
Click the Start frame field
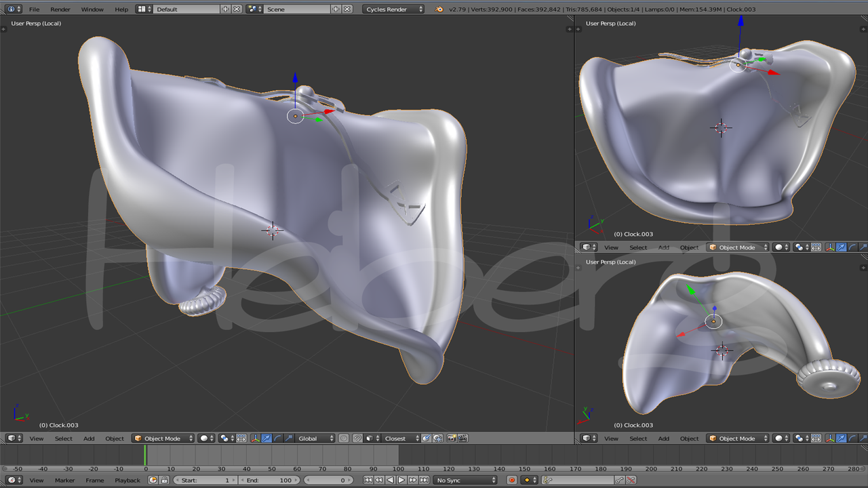pyautogui.click(x=205, y=480)
